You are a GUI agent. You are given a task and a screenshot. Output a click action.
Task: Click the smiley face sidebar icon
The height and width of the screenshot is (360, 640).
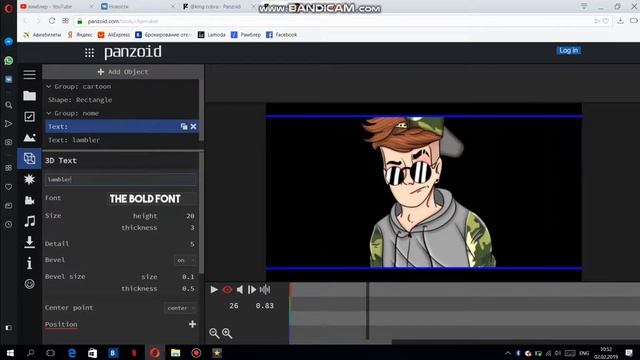tap(29, 284)
